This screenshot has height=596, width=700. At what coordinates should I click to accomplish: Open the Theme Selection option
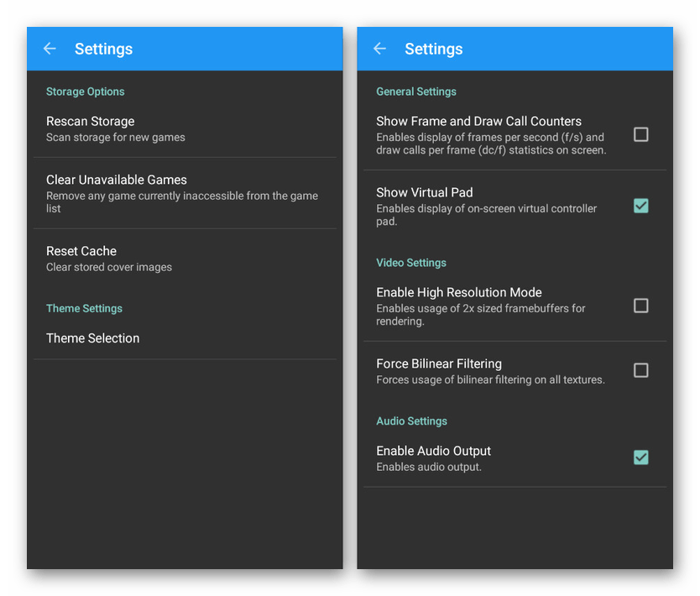[x=93, y=338]
